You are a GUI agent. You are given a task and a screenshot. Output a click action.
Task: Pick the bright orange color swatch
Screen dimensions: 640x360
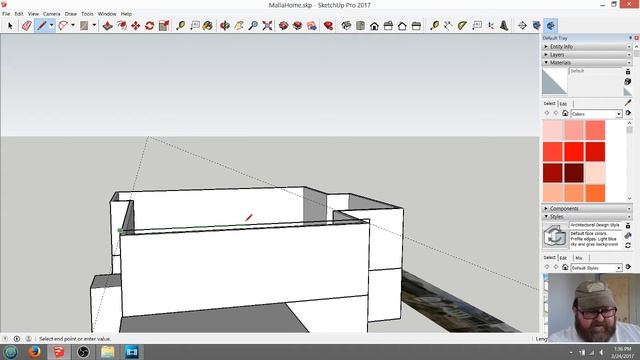pyautogui.click(x=595, y=194)
